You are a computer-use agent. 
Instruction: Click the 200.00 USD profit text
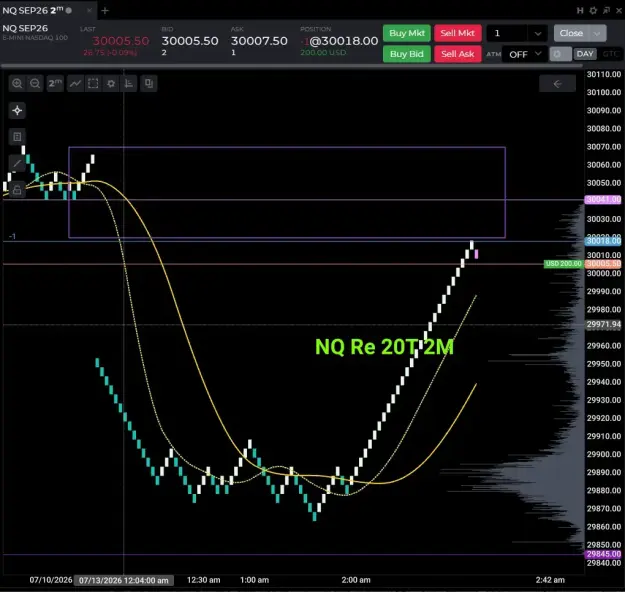[323, 53]
